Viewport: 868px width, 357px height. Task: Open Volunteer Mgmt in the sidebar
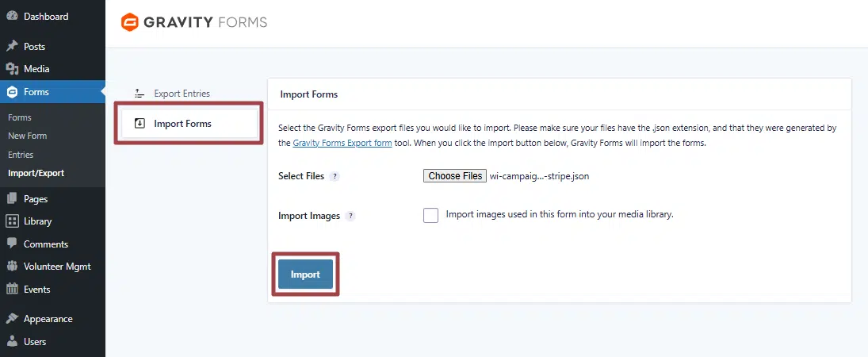tap(57, 267)
